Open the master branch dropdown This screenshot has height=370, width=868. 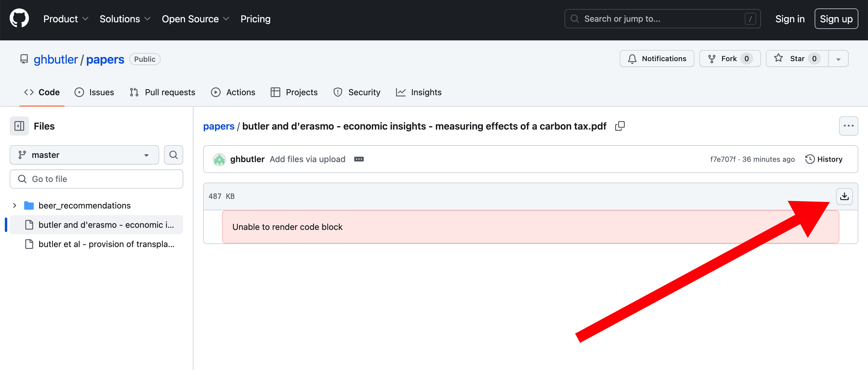(84, 155)
